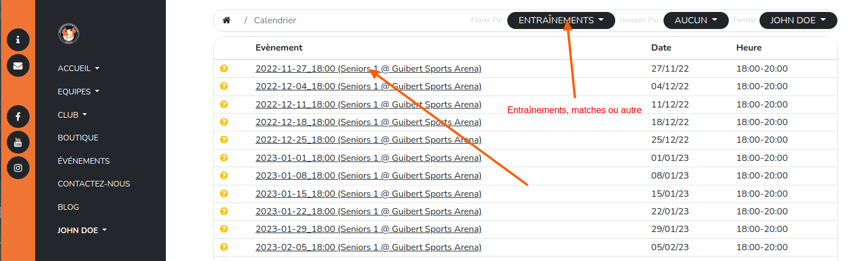Open the Instagram social icon

pos(18,168)
